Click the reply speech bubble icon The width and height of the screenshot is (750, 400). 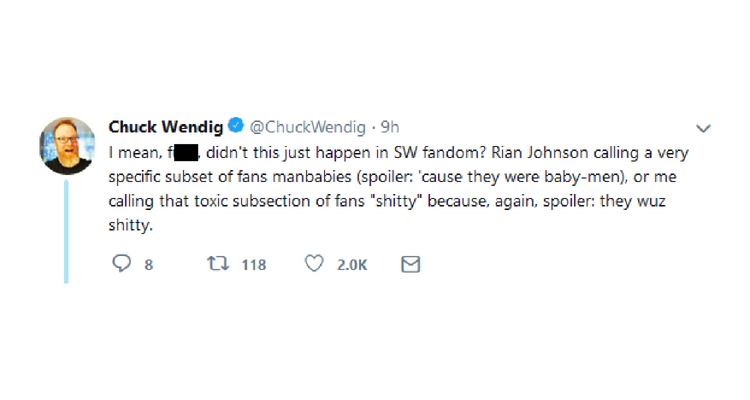tap(122, 264)
